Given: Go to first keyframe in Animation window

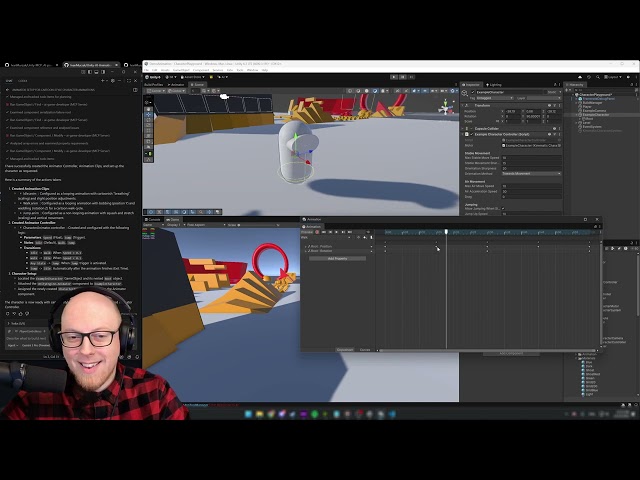Looking at the screenshot, I should 324,232.
